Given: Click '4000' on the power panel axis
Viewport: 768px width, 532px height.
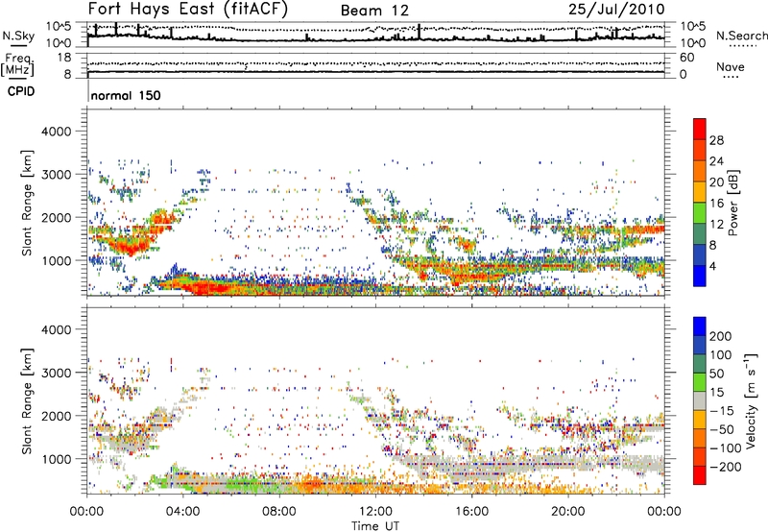Looking at the screenshot, I should (57, 132).
